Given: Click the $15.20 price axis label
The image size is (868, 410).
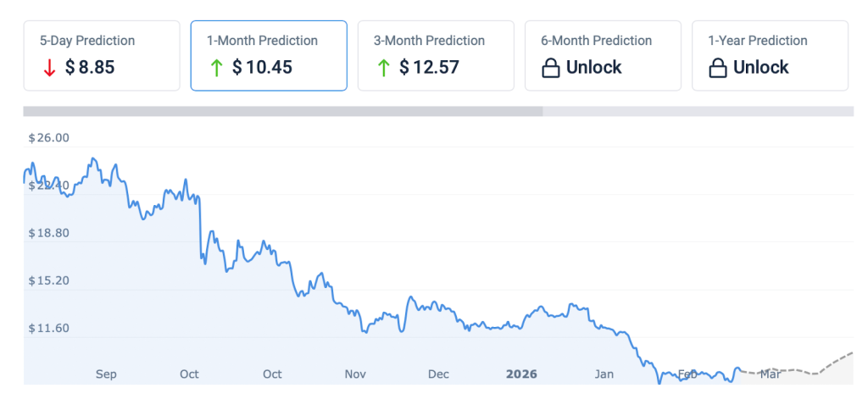Looking at the screenshot, I should coord(49,280).
